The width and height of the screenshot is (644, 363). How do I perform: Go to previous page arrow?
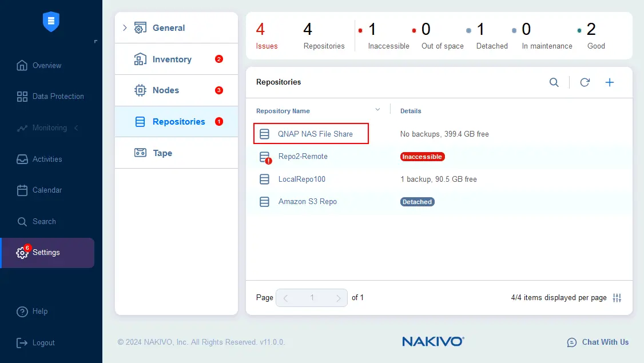[x=285, y=298]
